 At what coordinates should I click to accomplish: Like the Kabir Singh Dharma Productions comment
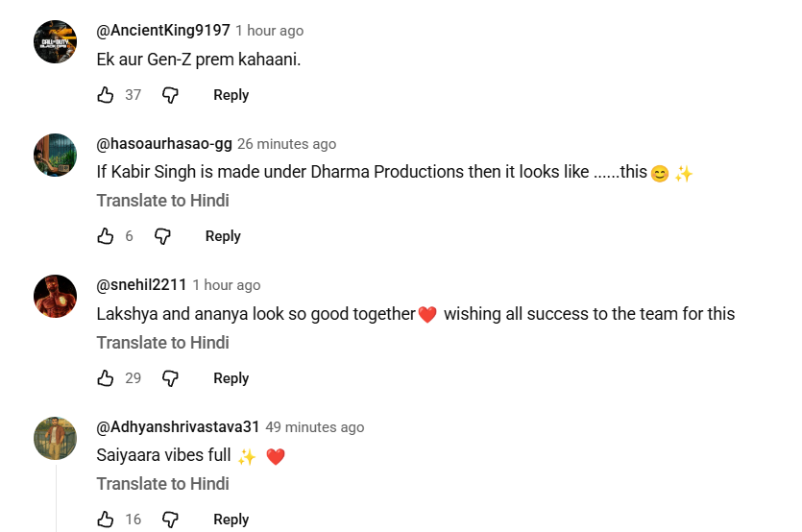click(106, 236)
